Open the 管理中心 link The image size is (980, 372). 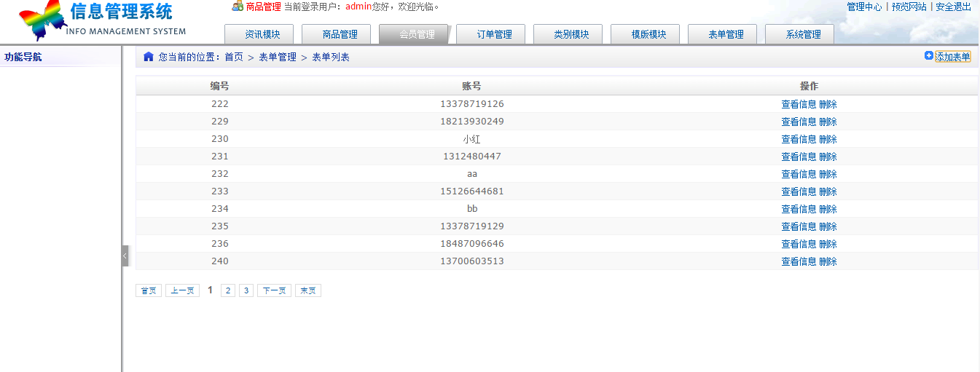tap(864, 7)
